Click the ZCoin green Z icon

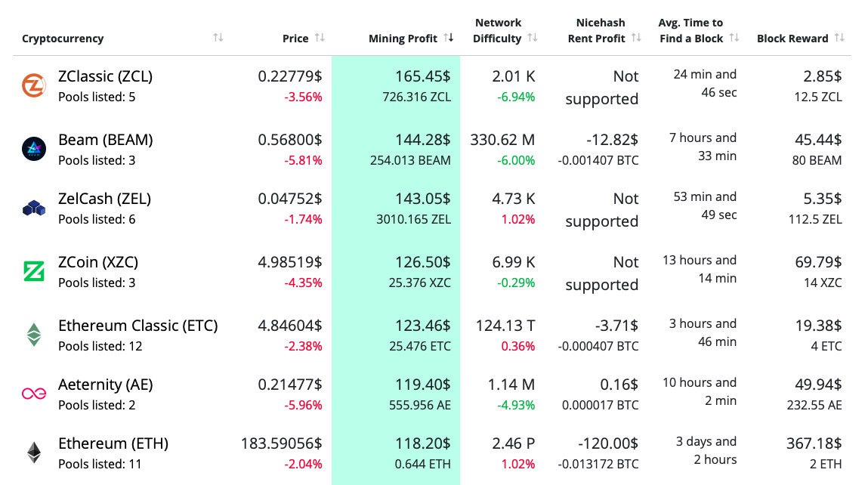34,272
